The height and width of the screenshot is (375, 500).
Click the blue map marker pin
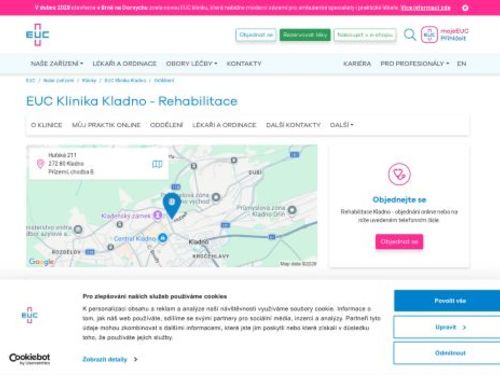tap(172, 206)
